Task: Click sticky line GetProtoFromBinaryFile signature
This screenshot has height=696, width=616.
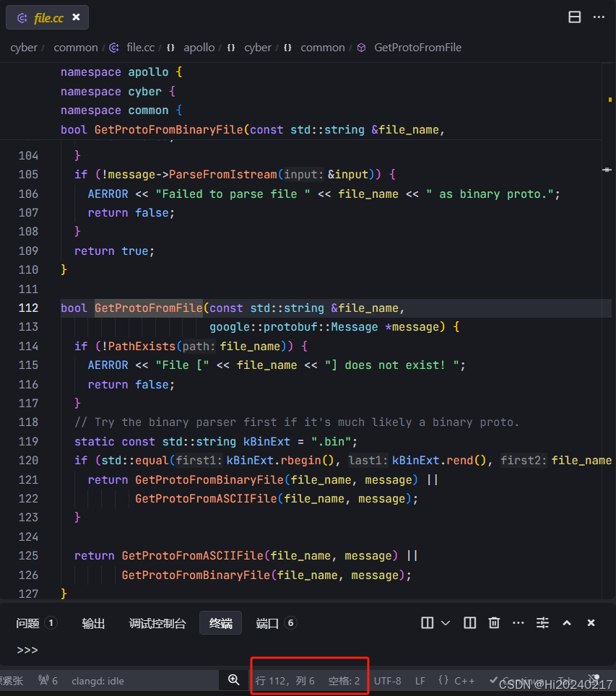Action: click(252, 130)
